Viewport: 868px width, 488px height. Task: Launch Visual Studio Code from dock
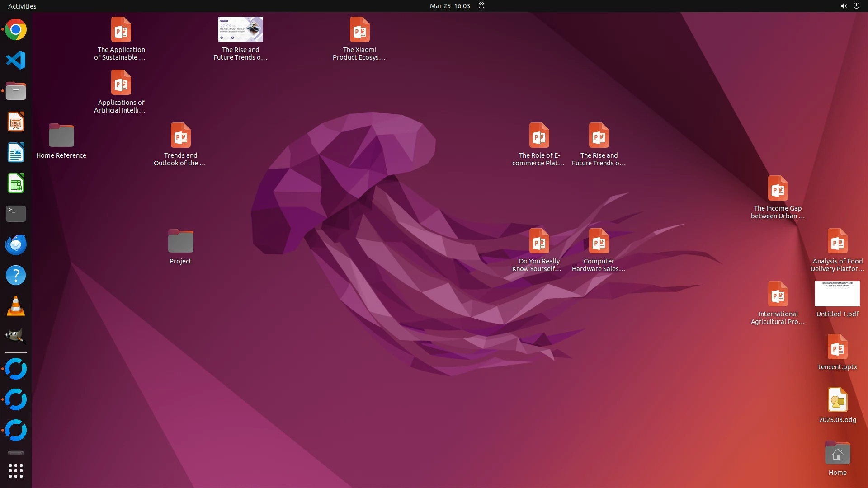pos(16,60)
